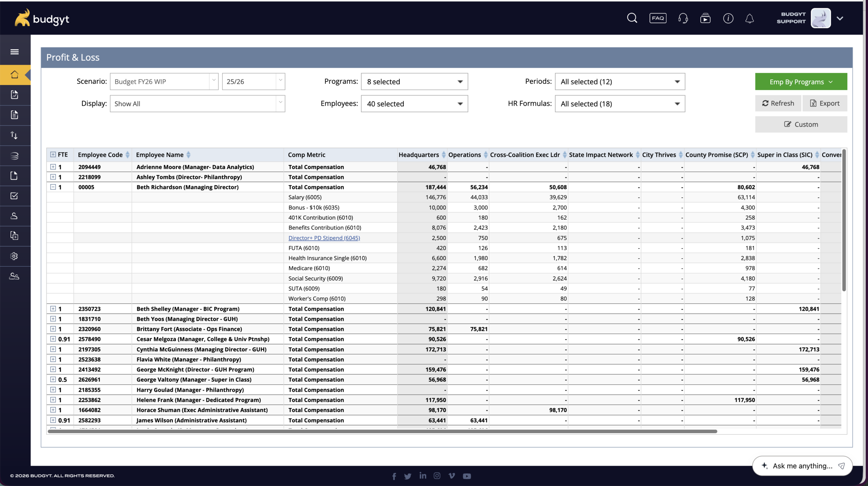The image size is (868, 486).
Task: Click the info circle icon
Action: pos(728,18)
